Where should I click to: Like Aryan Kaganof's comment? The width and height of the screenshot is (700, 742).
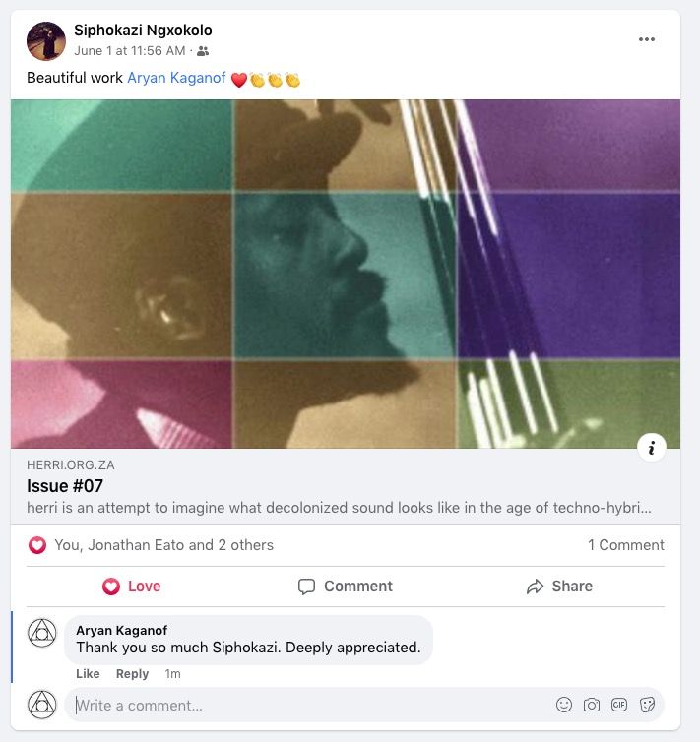pyautogui.click(x=88, y=674)
